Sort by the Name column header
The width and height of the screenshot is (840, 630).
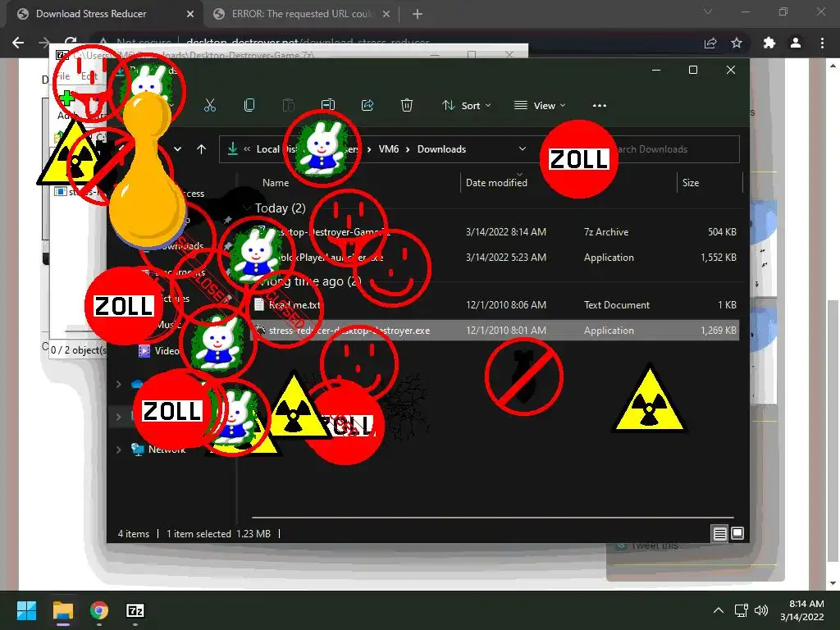pos(276,183)
